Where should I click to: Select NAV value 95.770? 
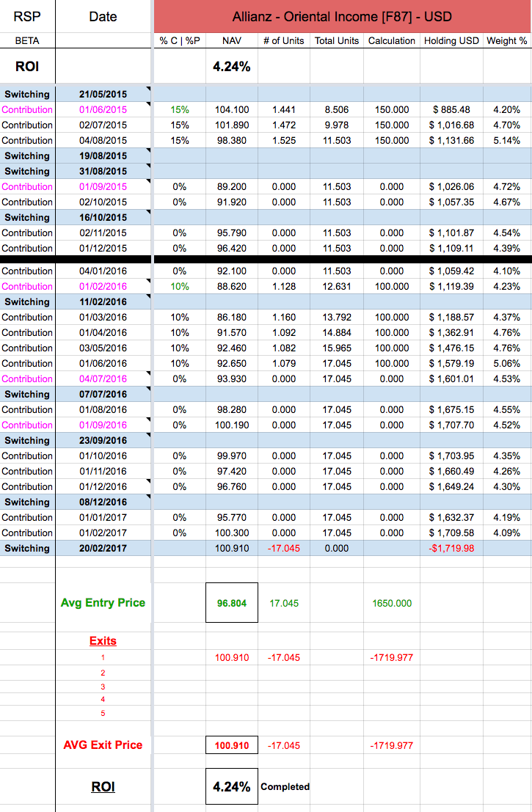click(x=232, y=517)
